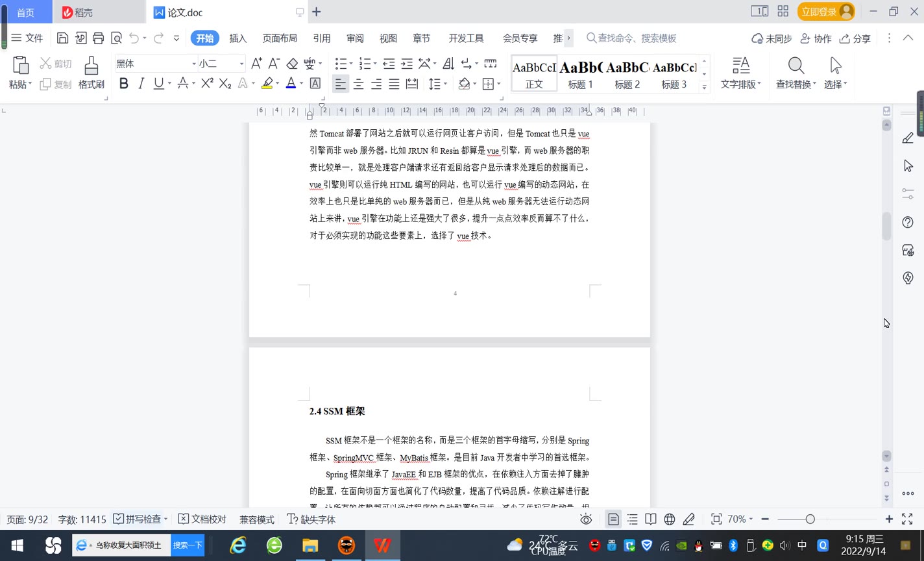Click the vertical scrollbar thumb

click(x=886, y=226)
